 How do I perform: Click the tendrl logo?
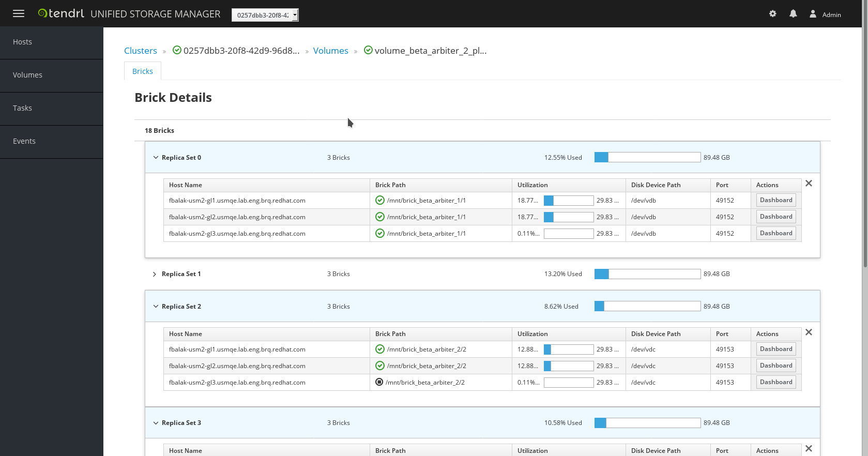tap(61, 13)
